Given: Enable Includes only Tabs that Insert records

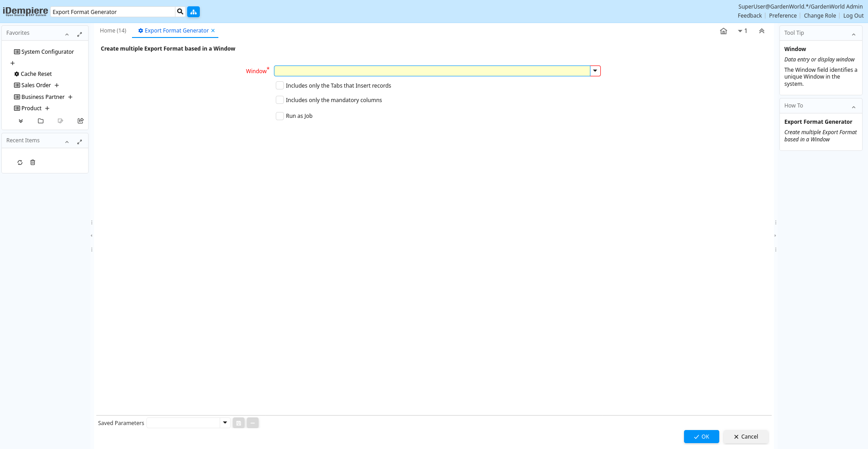Looking at the screenshot, I should coord(280,86).
